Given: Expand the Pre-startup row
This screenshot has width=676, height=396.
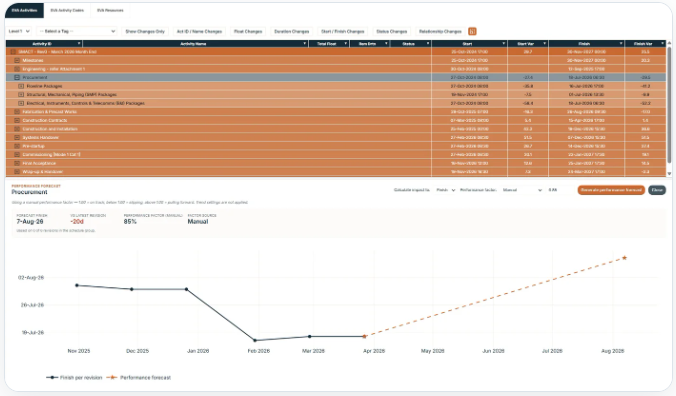Looking at the screenshot, I should coord(17,146).
